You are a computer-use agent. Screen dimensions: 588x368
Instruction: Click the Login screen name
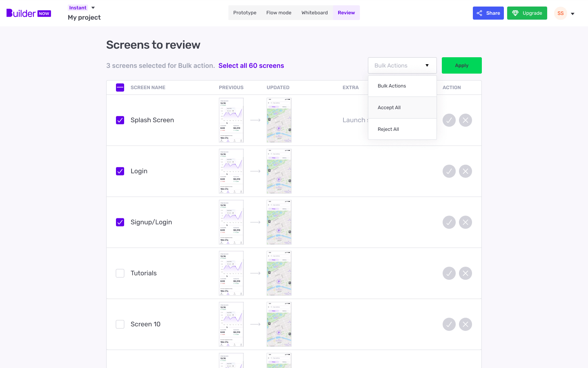pos(139,171)
